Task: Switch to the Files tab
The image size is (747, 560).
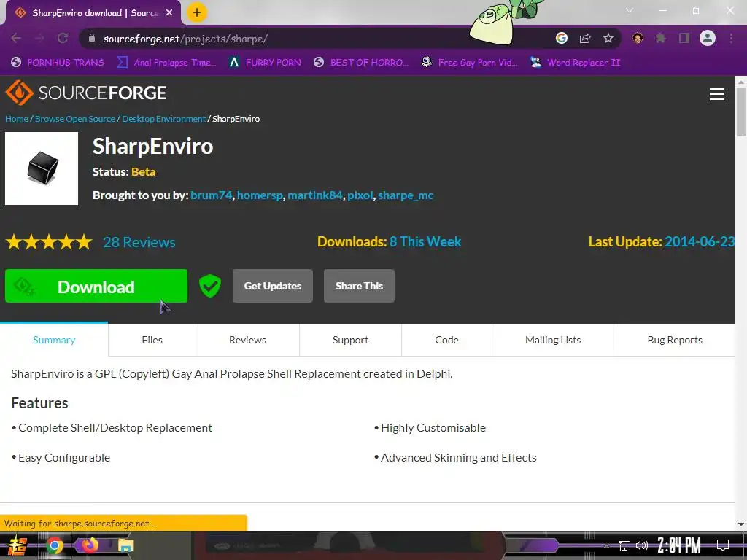Action: tap(152, 340)
